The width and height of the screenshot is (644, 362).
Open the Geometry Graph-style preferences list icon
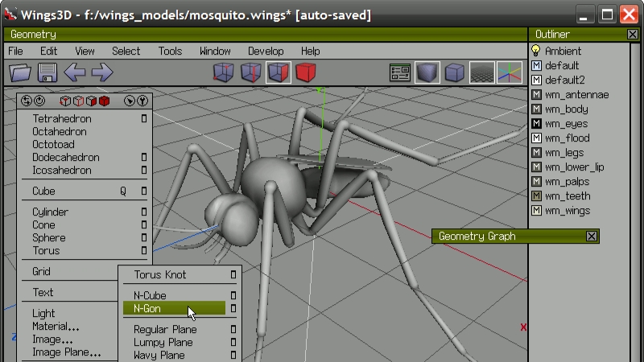click(x=400, y=73)
